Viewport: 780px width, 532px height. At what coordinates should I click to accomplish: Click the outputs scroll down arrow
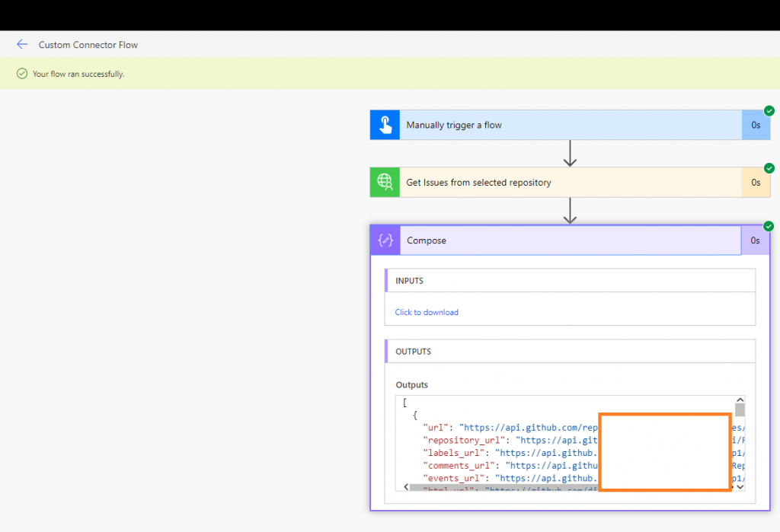click(x=740, y=487)
